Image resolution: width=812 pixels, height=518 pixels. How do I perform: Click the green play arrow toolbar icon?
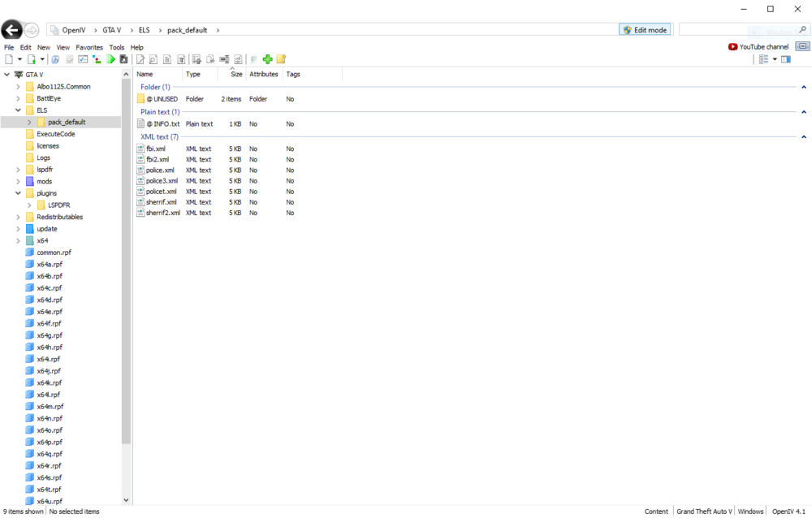(110, 58)
